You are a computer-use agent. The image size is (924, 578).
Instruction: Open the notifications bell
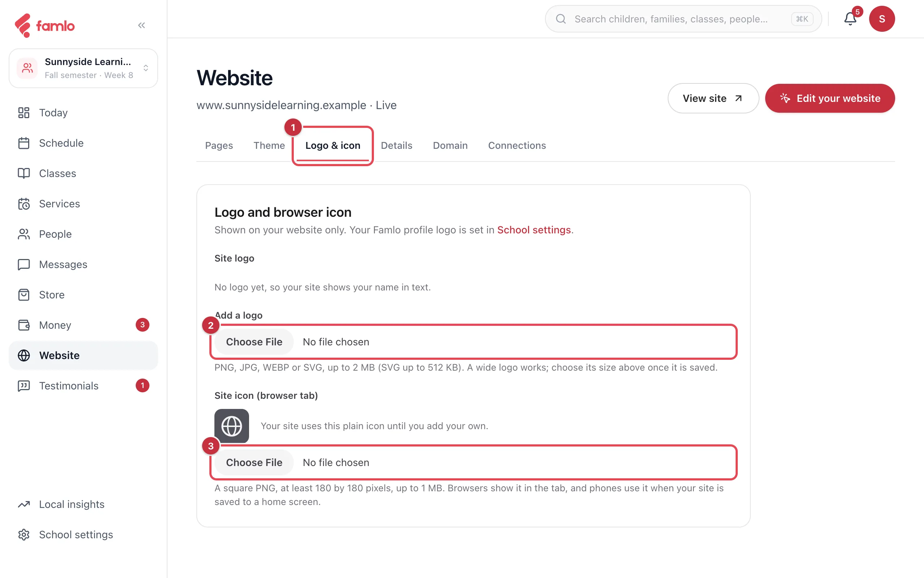pos(850,19)
